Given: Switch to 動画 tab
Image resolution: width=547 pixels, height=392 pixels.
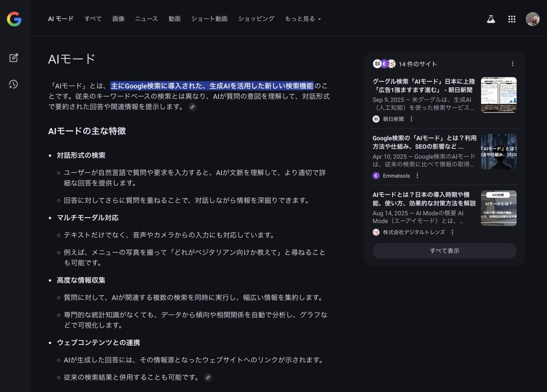Looking at the screenshot, I should pos(174,19).
